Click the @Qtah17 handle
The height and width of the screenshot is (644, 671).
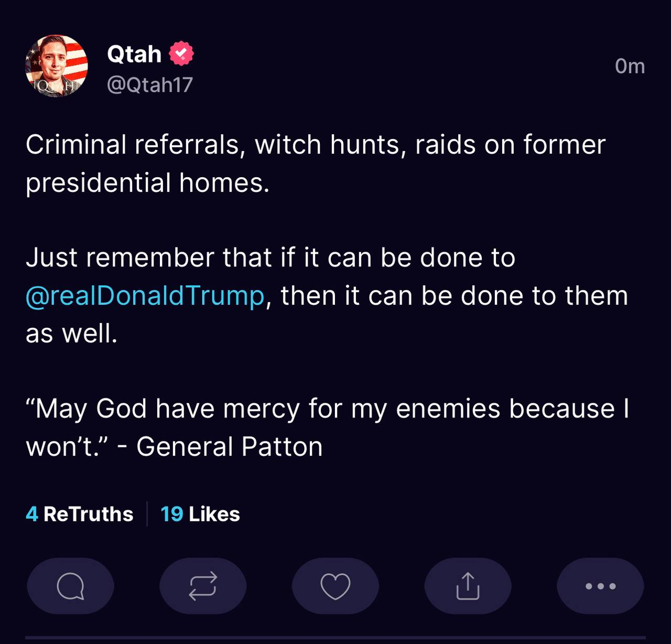pos(150,84)
